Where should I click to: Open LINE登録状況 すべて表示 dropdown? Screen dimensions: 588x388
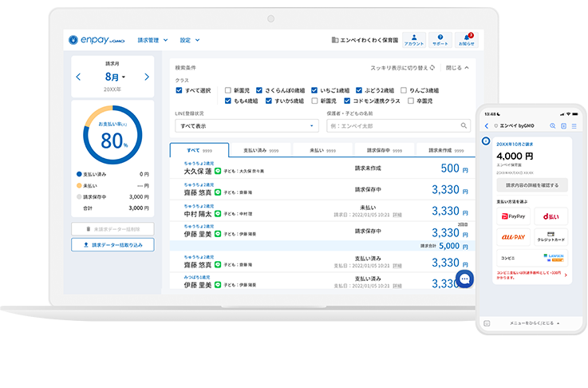pos(247,125)
